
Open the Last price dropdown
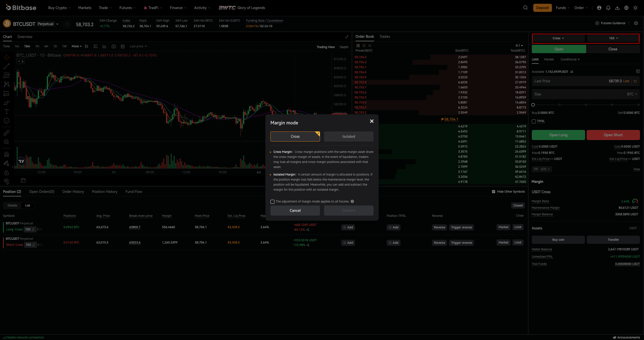pos(138,46)
